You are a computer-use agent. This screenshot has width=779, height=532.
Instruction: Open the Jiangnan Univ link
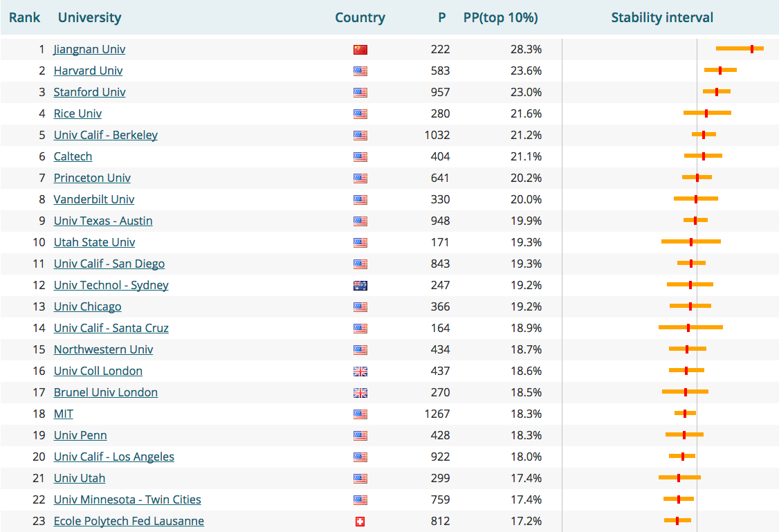tap(89, 49)
